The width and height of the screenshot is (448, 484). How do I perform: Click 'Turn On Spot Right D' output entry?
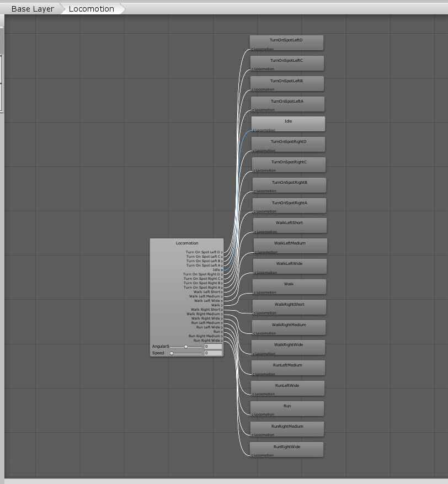pyautogui.click(x=202, y=274)
